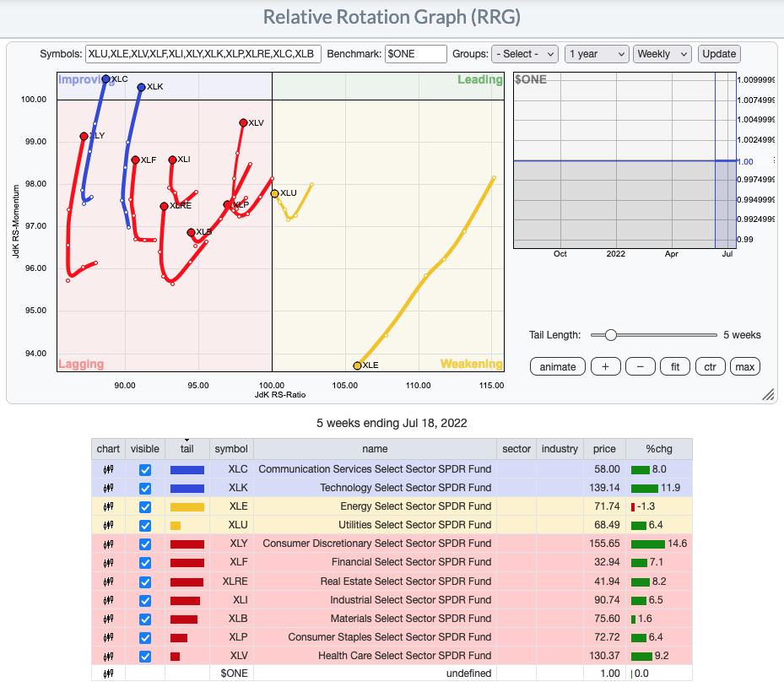Toggle visibility checkbox for XLRE
Image resolution: width=784 pixels, height=687 pixels.
click(145, 582)
